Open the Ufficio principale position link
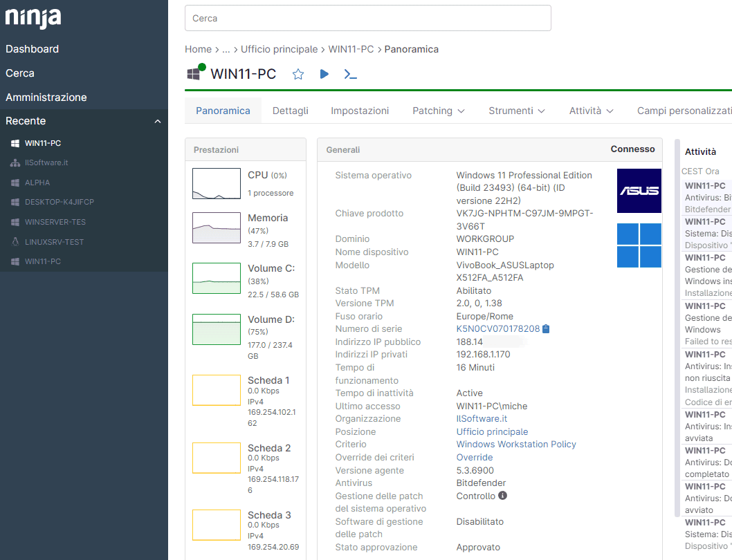Screen dimensions: 732x560 (x=492, y=431)
